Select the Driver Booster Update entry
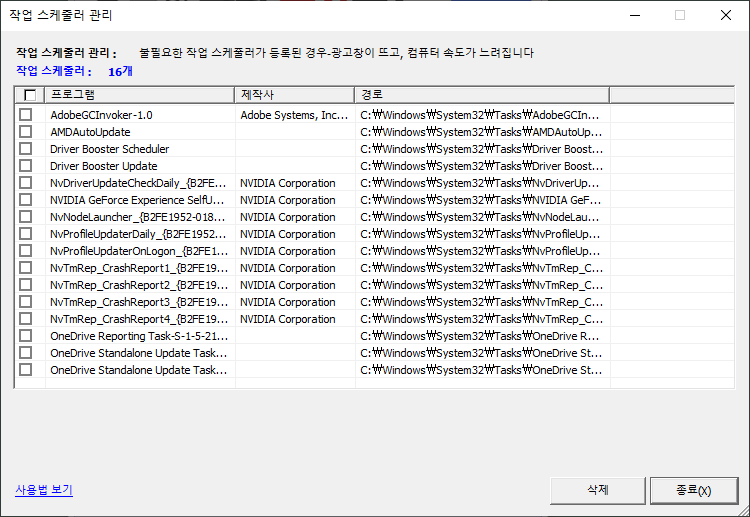Image resolution: width=750 pixels, height=517 pixels. click(104, 166)
